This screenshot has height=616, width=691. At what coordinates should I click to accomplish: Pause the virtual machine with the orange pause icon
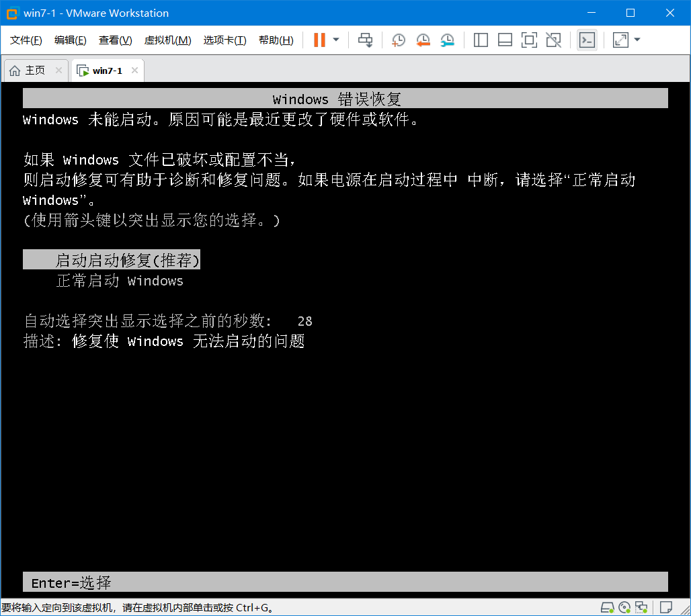pyautogui.click(x=319, y=40)
